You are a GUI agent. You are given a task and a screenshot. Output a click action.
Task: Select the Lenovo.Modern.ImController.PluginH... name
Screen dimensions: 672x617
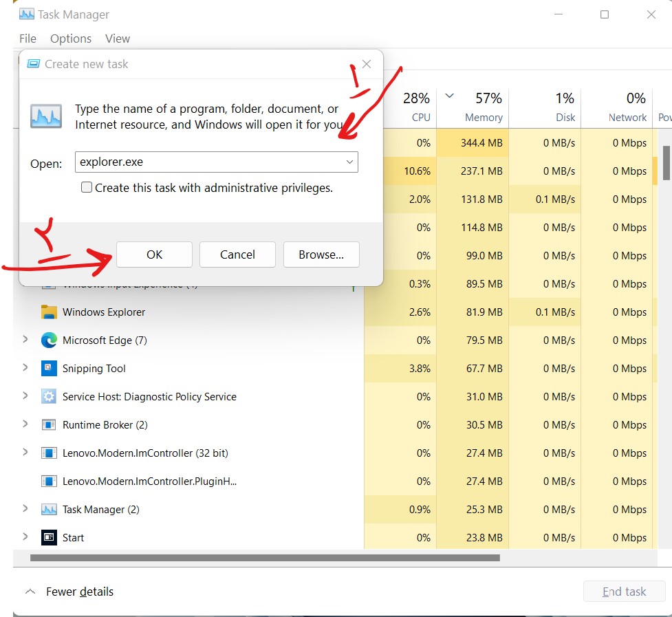(x=149, y=481)
